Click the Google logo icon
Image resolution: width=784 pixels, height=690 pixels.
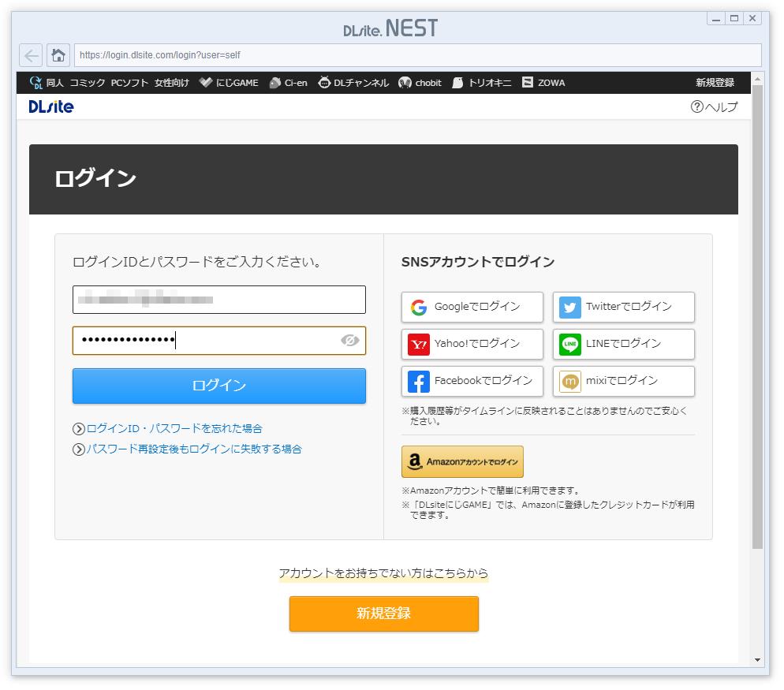[x=419, y=307]
